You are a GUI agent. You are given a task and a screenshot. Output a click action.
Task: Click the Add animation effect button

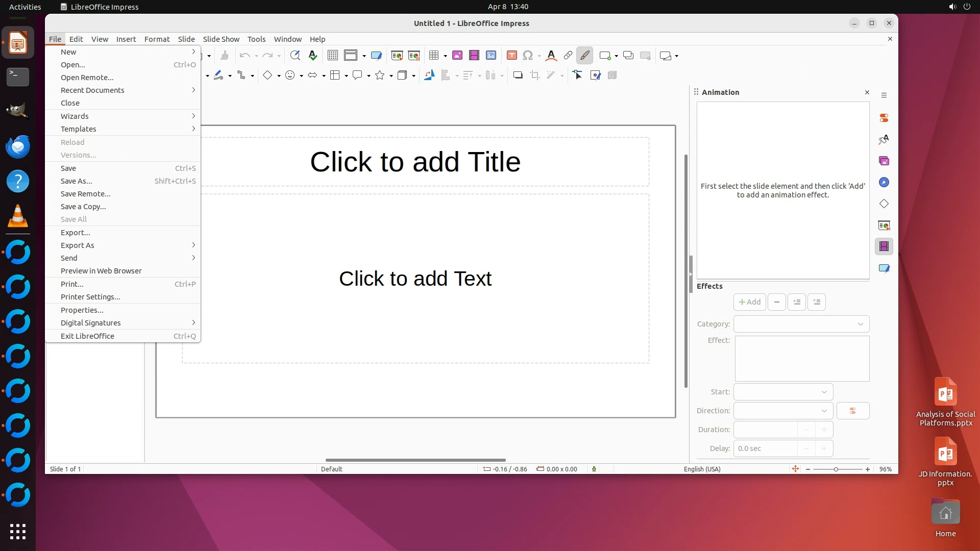749,302
